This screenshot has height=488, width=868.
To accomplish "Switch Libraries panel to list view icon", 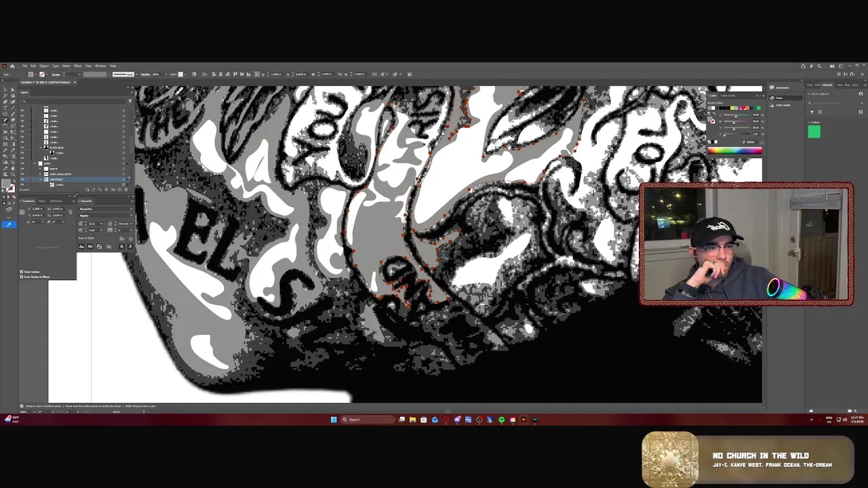I will click(x=861, y=112).
